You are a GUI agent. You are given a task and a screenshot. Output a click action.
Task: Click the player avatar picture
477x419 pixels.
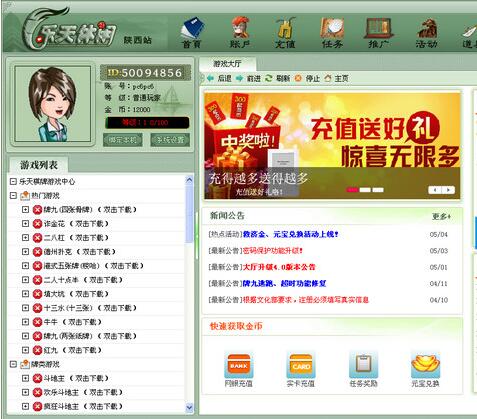tap(53, 104)
